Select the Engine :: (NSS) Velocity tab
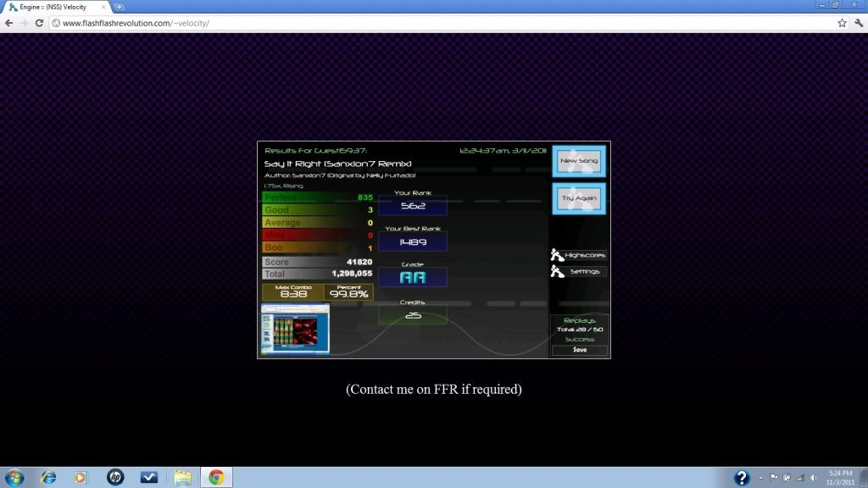868x488 pixels. point(55,7)
